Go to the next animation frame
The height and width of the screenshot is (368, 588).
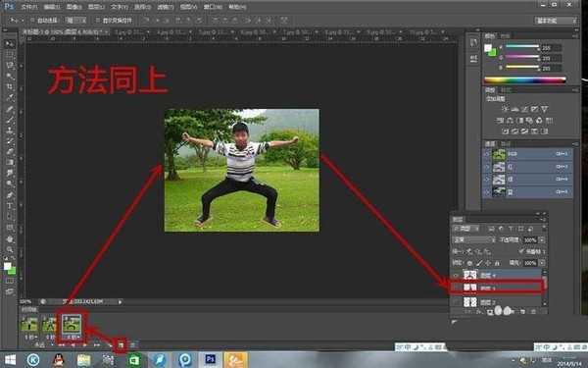point(97,344)
